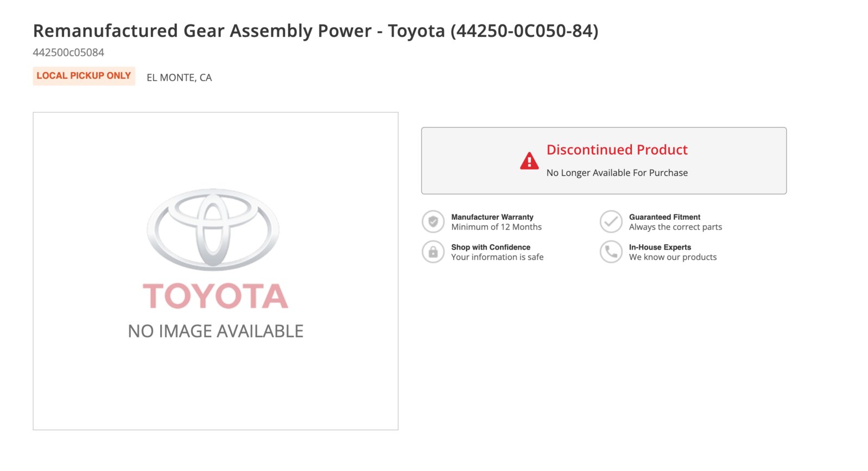Viewport: 868px width, 471px height.
Task: Select part number 442500c05084 text
Action: 68,53
